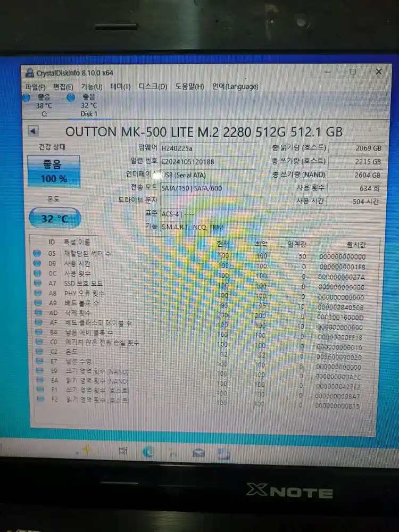Viewport: 399px width, 532px height.
Task: Open Task View from the taskbar
Action: pyautogui.click(x=122, y=451)
